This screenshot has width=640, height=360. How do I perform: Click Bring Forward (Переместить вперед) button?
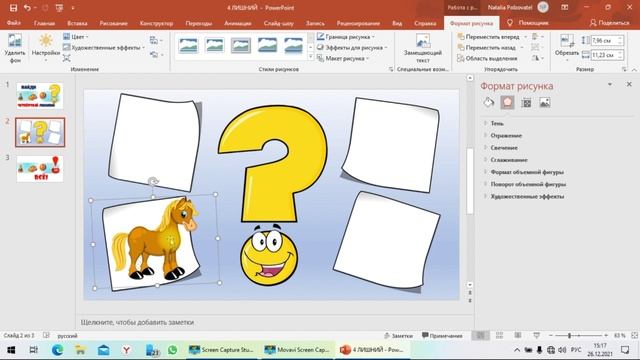coord(489,37)
